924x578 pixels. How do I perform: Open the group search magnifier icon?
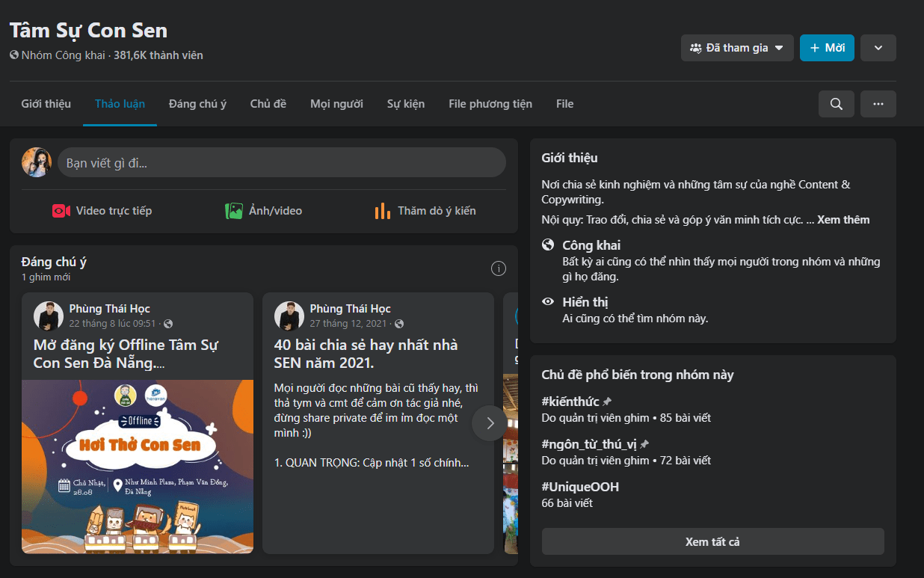coord(836,104)
